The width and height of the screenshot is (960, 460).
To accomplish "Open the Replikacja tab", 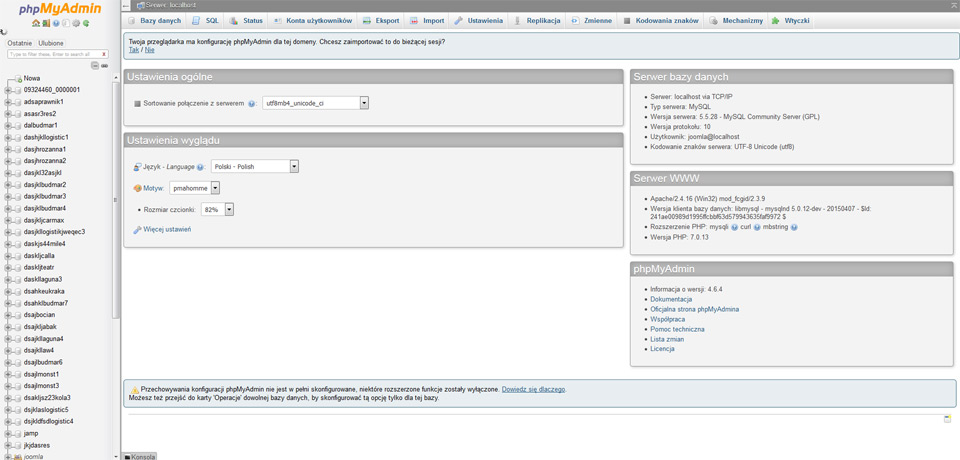I will 536,21.
